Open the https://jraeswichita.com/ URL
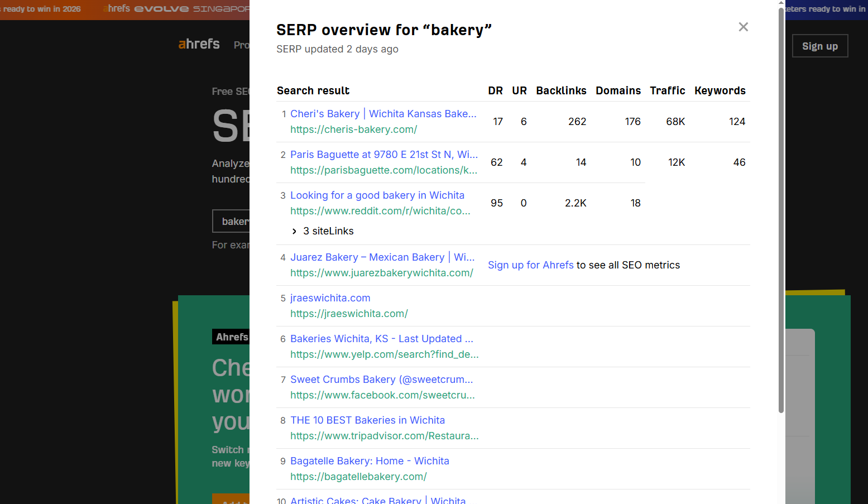868x504 pixels. click(x=349, y=314)
